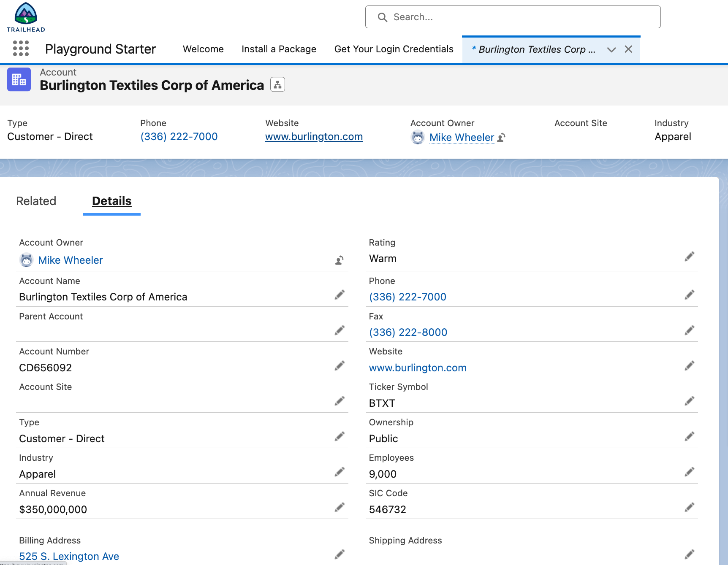Click Details phone (336) 222-7000 link
This screenshot has height=565, width=728.
407,297
